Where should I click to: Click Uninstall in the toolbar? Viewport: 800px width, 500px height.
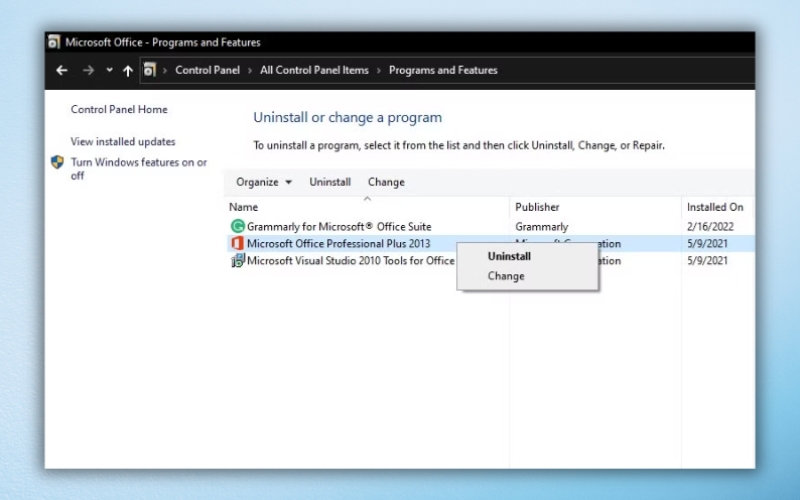(330, 182)
